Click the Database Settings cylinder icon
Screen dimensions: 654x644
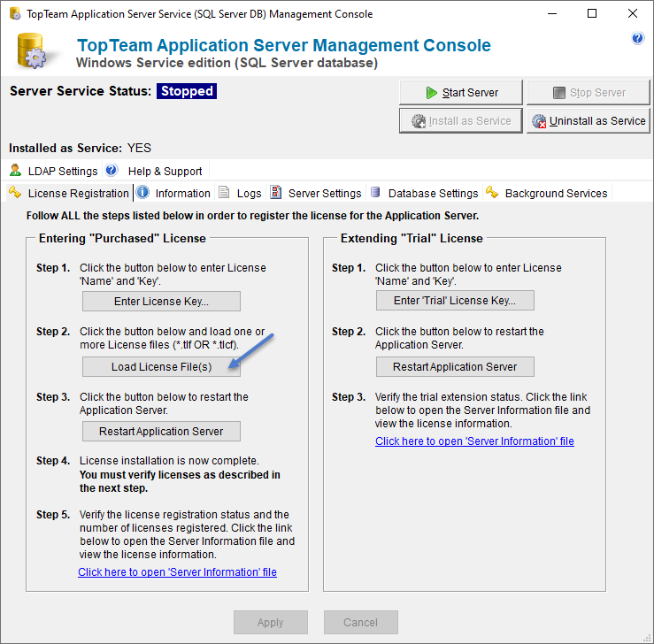[375, 192]
